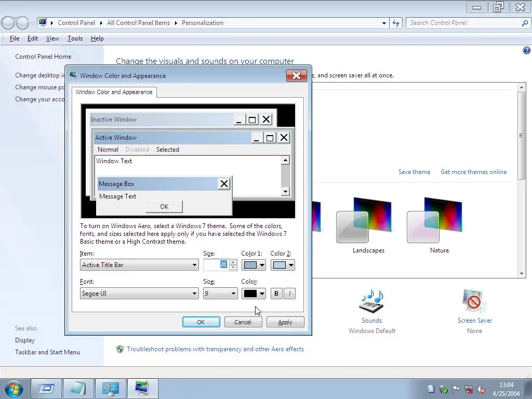The image size is (532, 399).
Task: Click the Search Control Panel field
Action: pyautogui.click(x=464, y=23)
